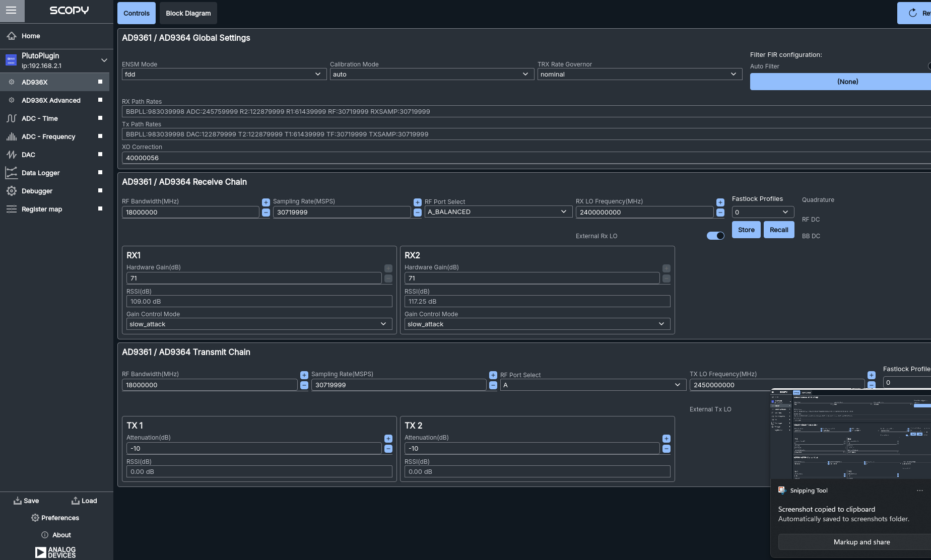Click the Preferences gear icon
Screen dimensions: 931x560
tap(35, 518)
